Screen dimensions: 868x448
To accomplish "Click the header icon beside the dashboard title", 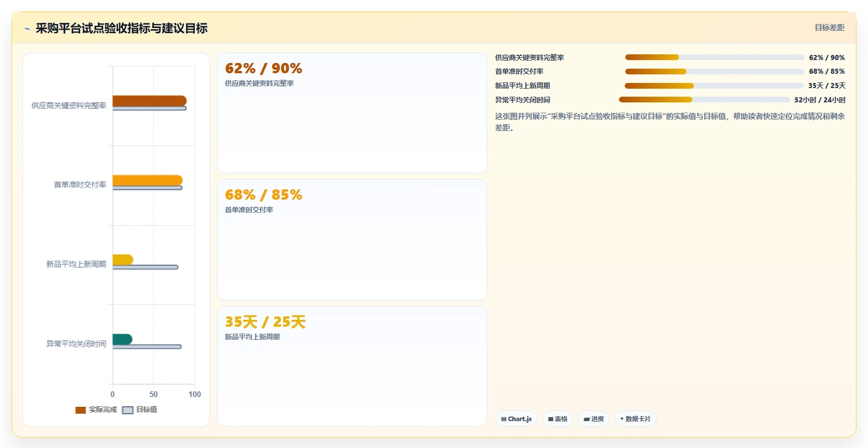I will [27, 29].
